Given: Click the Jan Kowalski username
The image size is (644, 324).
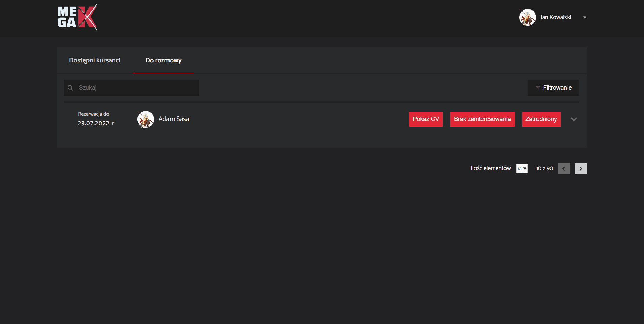Looking at the screenshot, I should [555, 17].
